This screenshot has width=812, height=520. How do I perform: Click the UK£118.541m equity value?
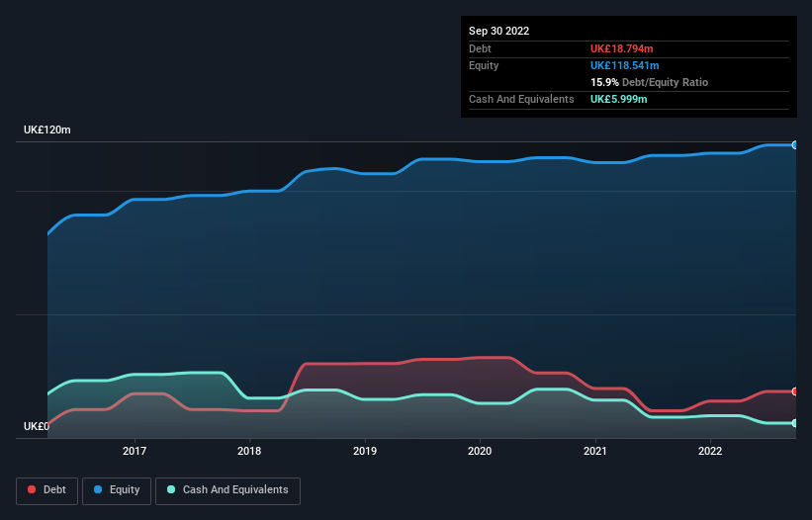point(624,65)
